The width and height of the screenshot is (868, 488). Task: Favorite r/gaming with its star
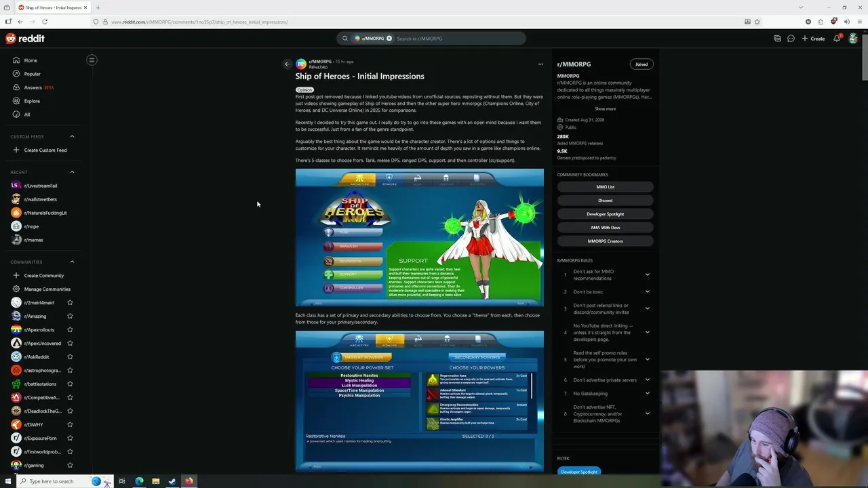pyautogui.click(x=70, y=465)
